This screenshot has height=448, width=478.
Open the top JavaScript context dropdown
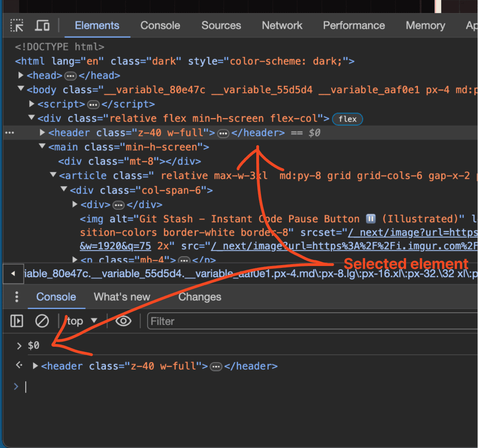click(82, 321)
